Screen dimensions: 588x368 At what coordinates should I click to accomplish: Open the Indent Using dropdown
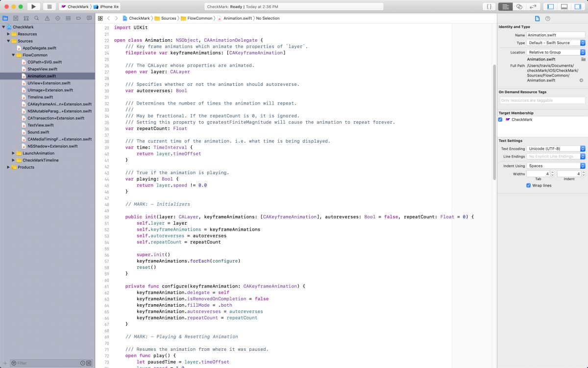tap(556, 166)
